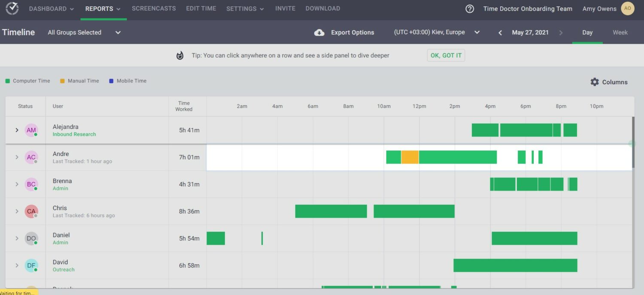Open Export Options via the cloud icon
The width and height of the screenshot is (644, 295).
pos(319,32)
